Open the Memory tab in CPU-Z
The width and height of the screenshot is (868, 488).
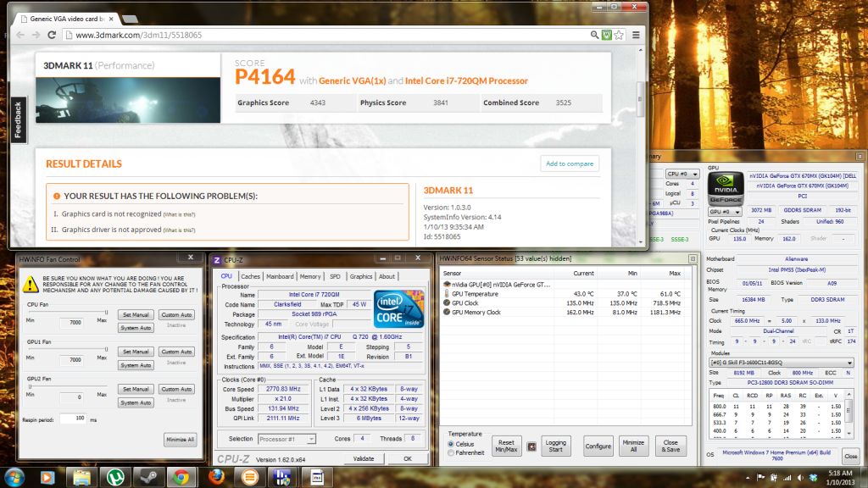pos(310,277)
